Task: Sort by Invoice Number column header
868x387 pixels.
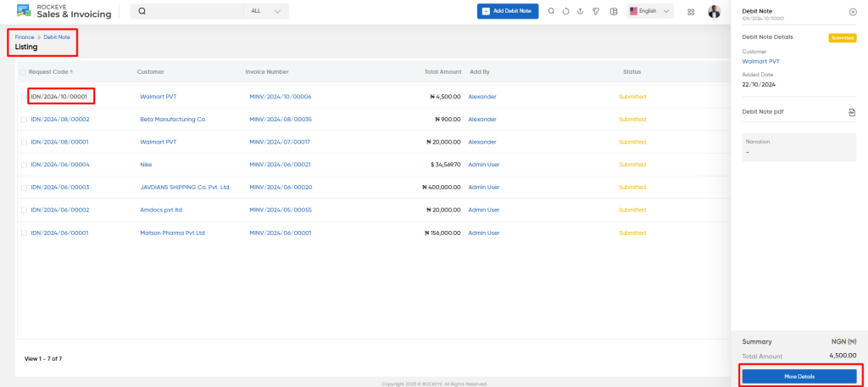Action: (x=267, y=72)
